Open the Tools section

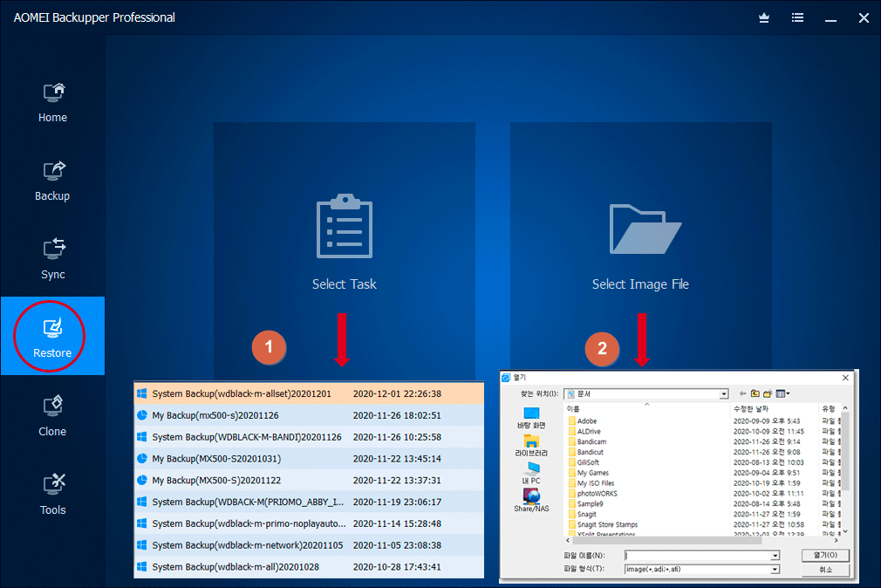(53, 495)
